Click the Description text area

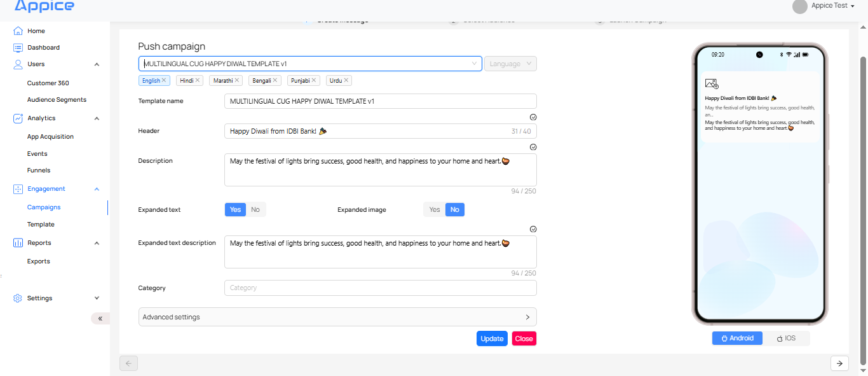click(x=381, y=170)
